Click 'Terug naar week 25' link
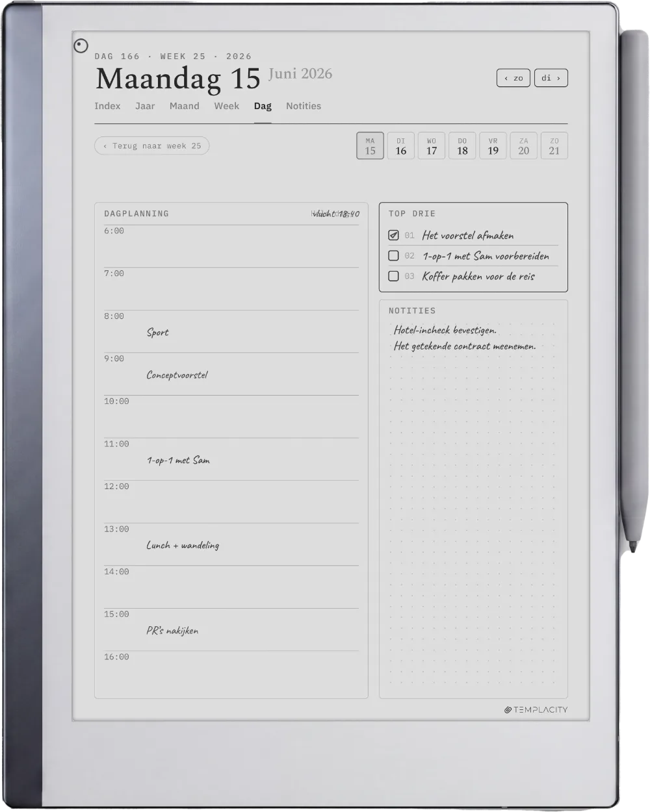 pos(152,146)
